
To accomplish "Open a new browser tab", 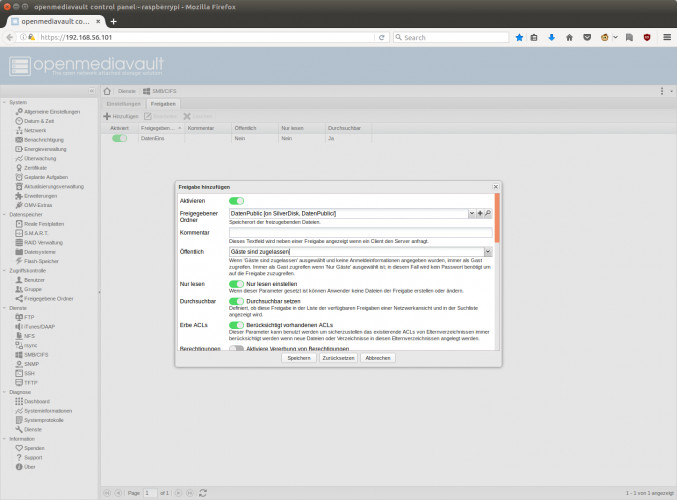I will (x=114, y=21).
